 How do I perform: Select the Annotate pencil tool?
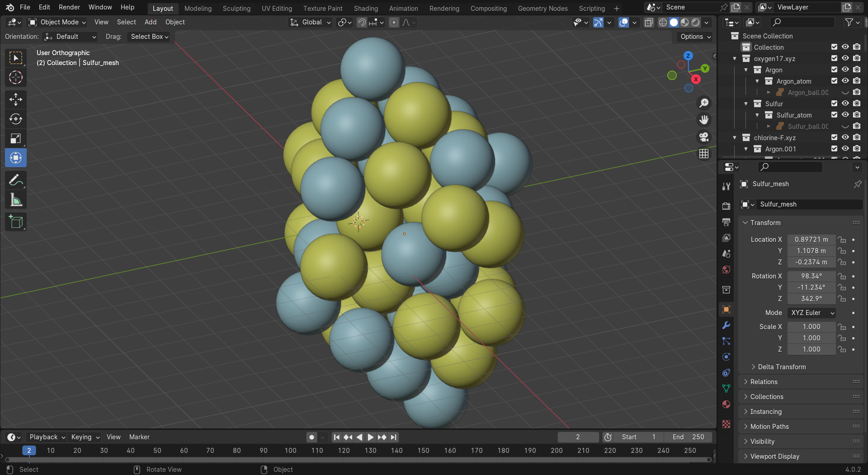[16, 180]
